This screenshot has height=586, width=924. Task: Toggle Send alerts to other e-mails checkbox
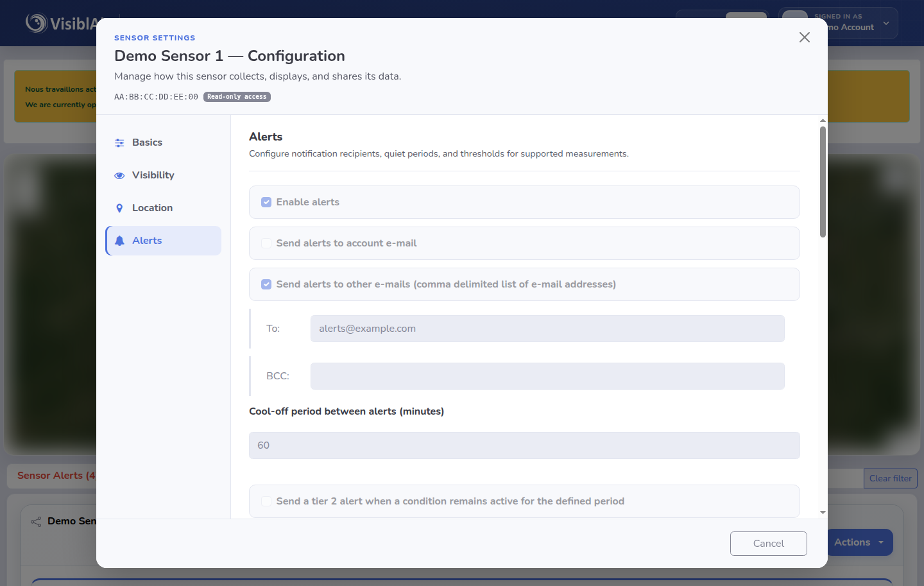[x=266, y=284]
